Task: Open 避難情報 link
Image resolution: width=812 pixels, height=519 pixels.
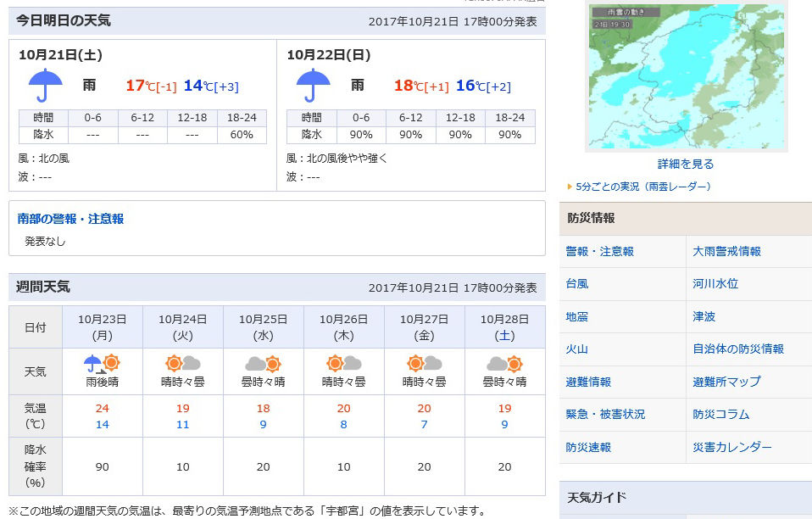Action: [x=588, y=382]
